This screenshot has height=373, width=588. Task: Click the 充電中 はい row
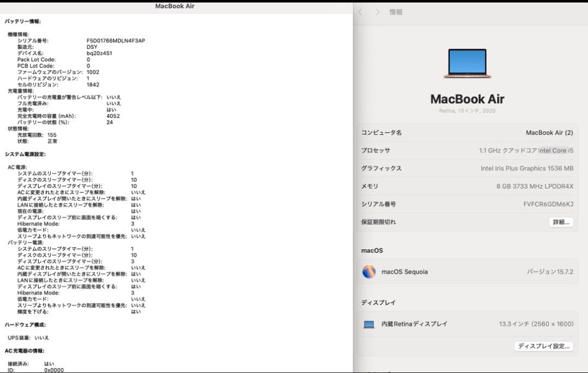(67, 110)
